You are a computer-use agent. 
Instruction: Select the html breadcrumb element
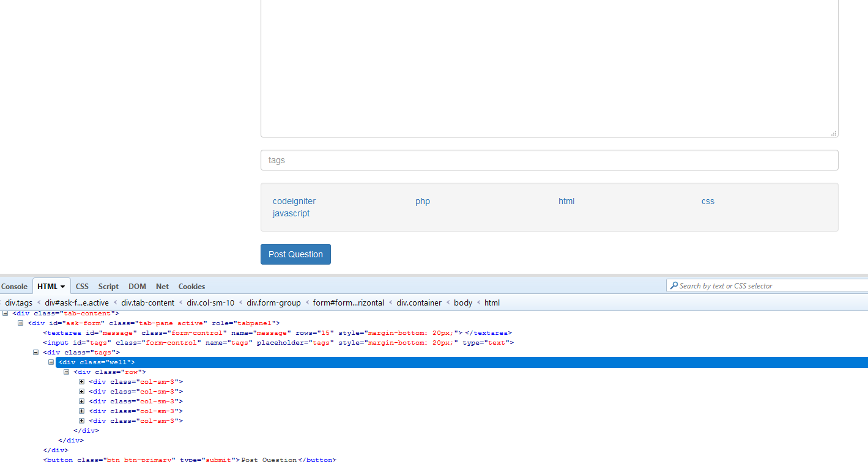click(x=492, y=302)
